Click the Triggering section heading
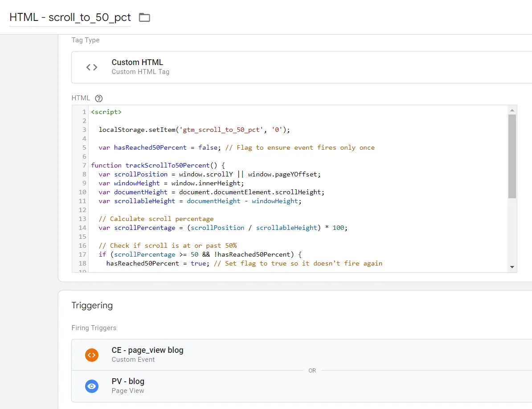The image size is (532, 409). point(92,305)
